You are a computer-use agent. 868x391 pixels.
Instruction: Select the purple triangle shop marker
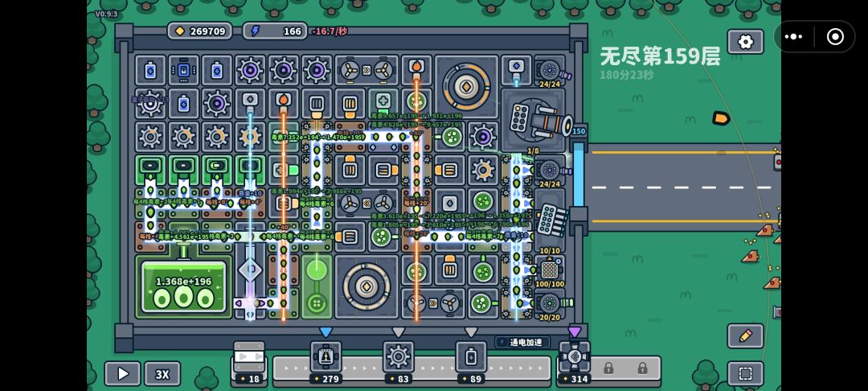574,332
